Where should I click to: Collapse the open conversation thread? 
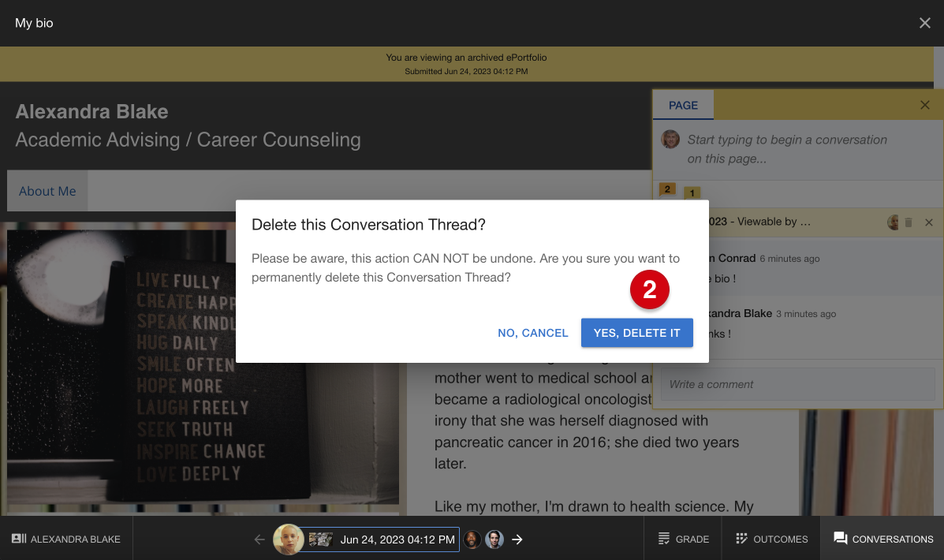pyautogui.click(x=928, y=222)
